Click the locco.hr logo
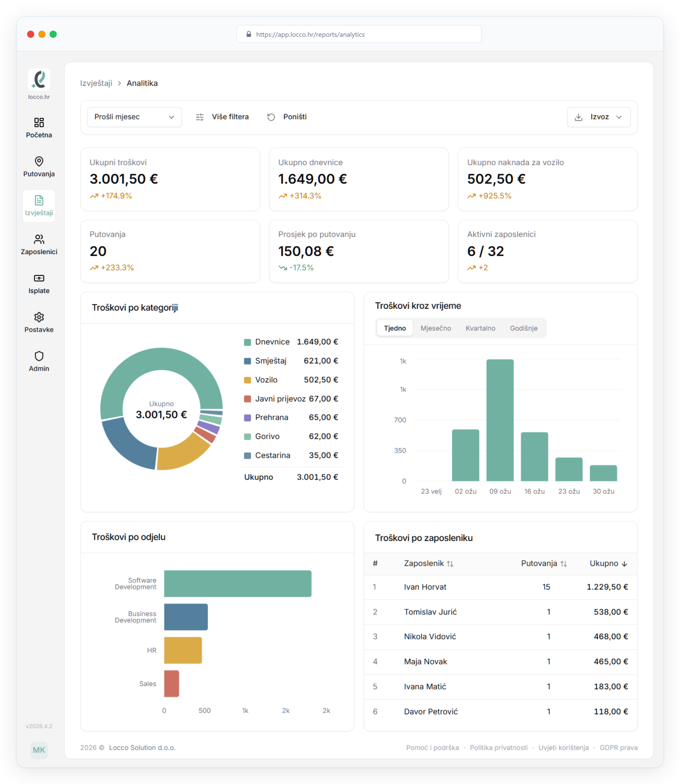 (x=39, y=80)
